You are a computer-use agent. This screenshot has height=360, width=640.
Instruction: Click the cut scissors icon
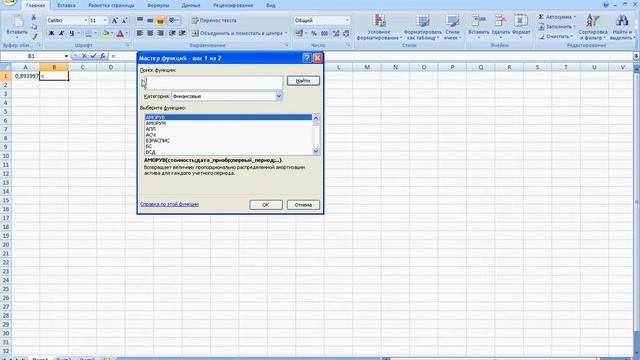click(x=34, y=18)
